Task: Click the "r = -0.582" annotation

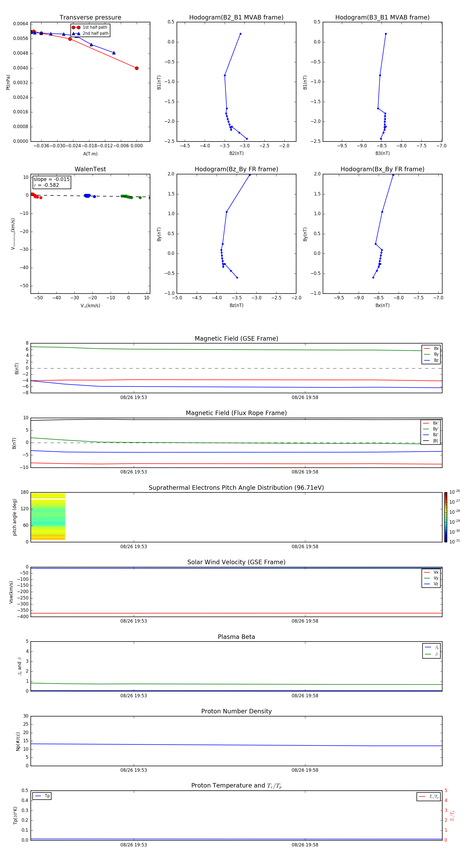Action: (47, 185)
